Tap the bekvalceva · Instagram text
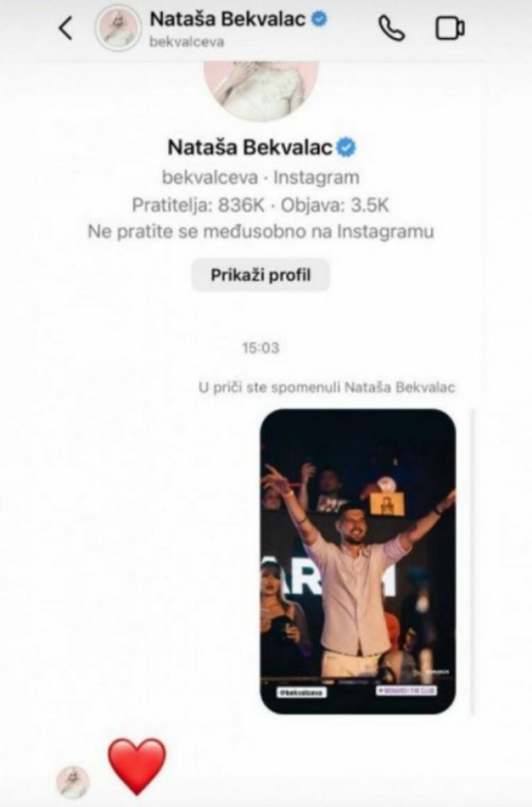 pos(261,177)
